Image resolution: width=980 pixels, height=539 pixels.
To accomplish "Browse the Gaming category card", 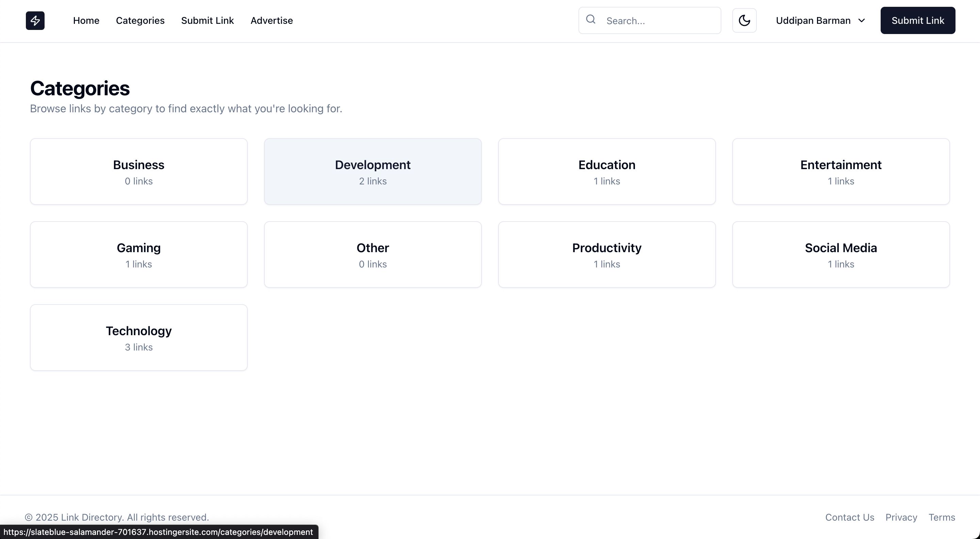I will tap(138, 255).
